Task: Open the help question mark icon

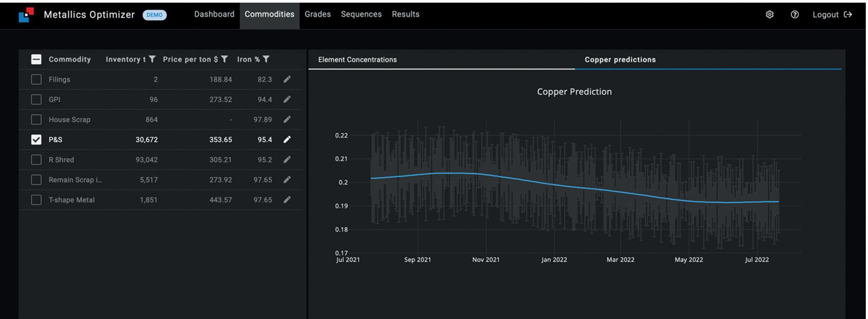Action: [795, 15]
